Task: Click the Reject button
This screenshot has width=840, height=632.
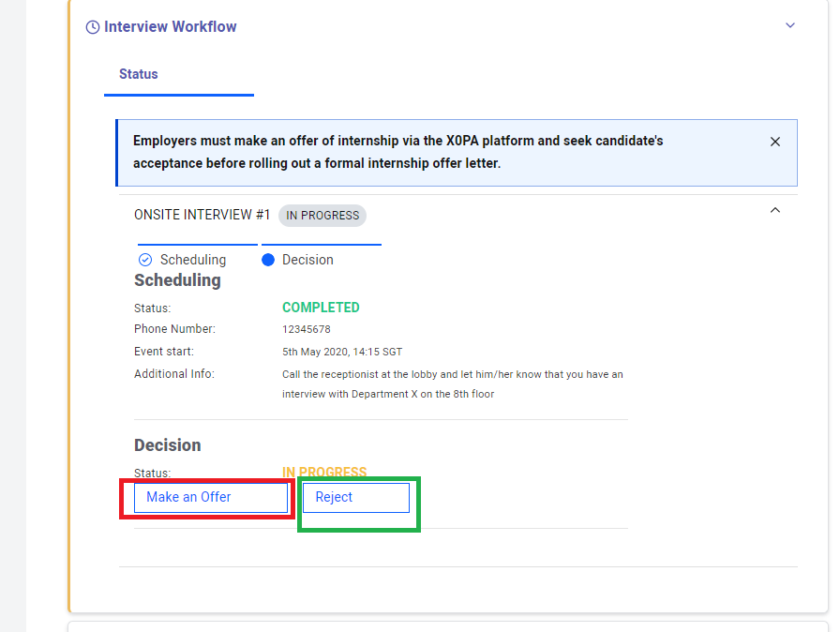Action: click(x=356, y=498)
